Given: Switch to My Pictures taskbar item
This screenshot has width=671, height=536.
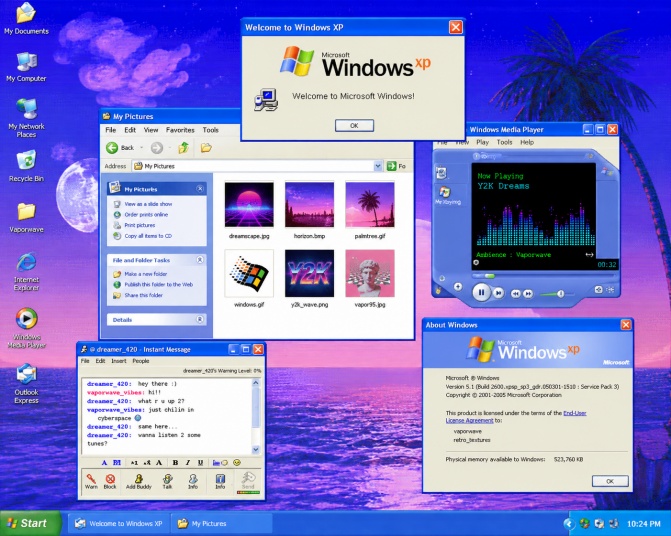Looking at the screenshot, I should [x=222, y=523].
